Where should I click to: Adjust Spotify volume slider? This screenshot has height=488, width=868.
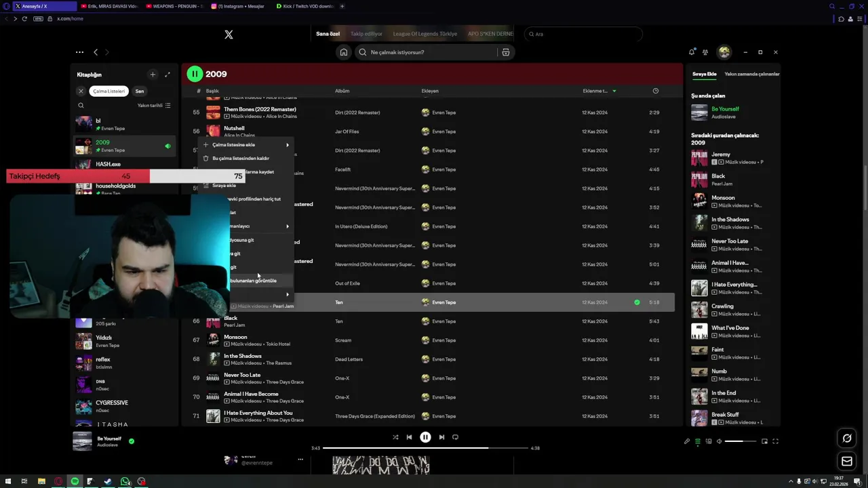click(741, 441)
